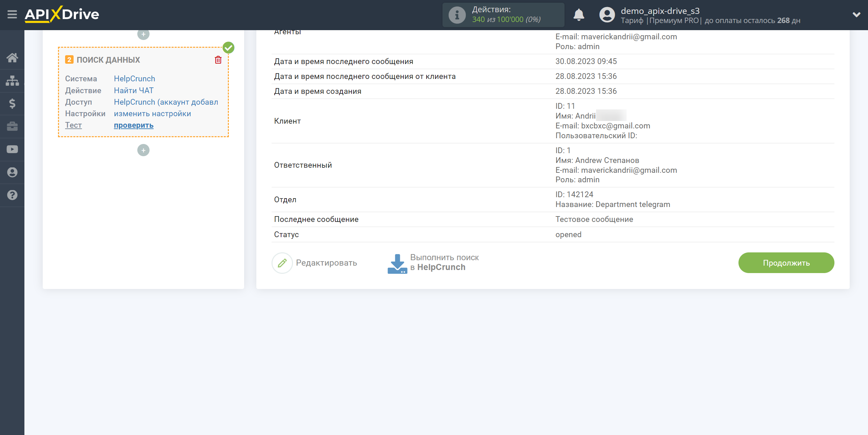Click the actions counter '340 из 100'000'
Screen dimensions: 868x435
(x=498, y=20)
